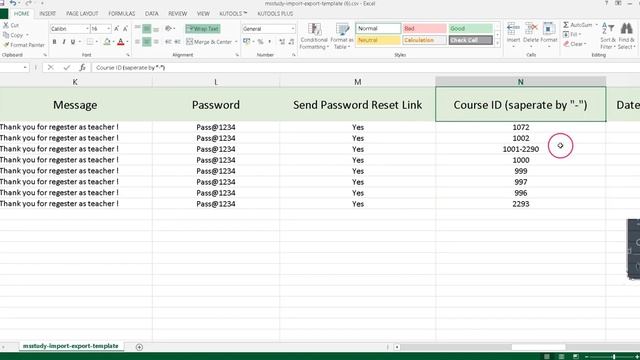Switch to the REVIEW tab
The image size is (640, 360).
click(178, 13)
